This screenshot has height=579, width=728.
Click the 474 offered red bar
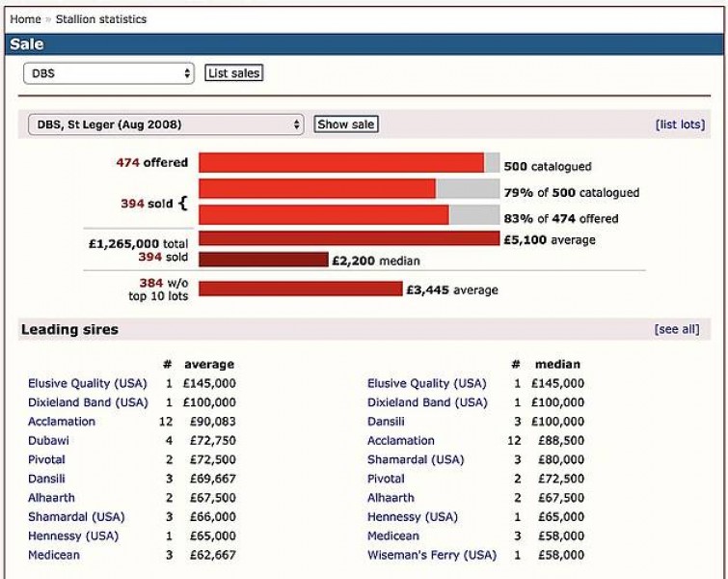(x=341, y=163)
